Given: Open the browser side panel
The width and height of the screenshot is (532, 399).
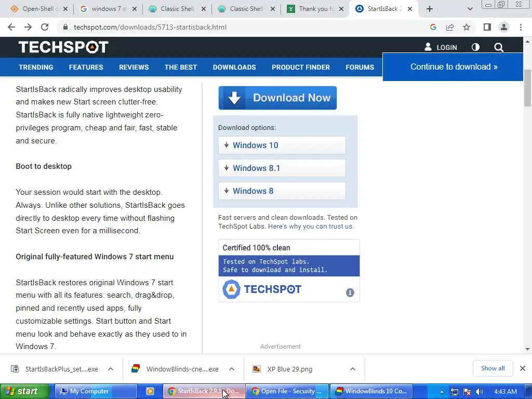Looking at the screenshot, I should point(487,27).
